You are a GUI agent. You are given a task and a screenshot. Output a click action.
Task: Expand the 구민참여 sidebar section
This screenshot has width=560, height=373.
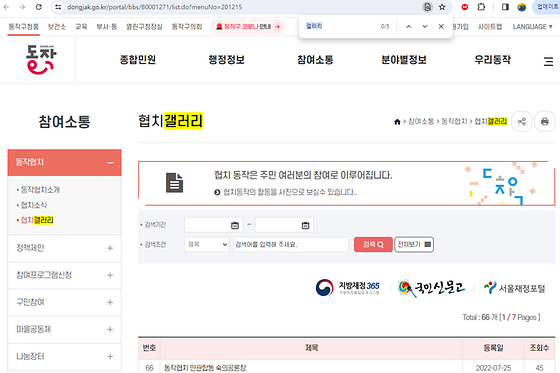[x=110, y=302]
